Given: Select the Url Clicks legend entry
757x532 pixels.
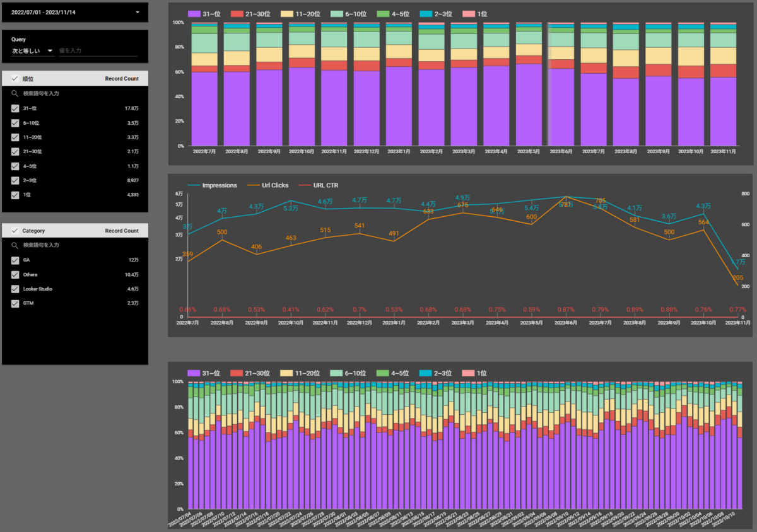Looking at the screenshot, I should pyautogui.click(x=267, y=185).
